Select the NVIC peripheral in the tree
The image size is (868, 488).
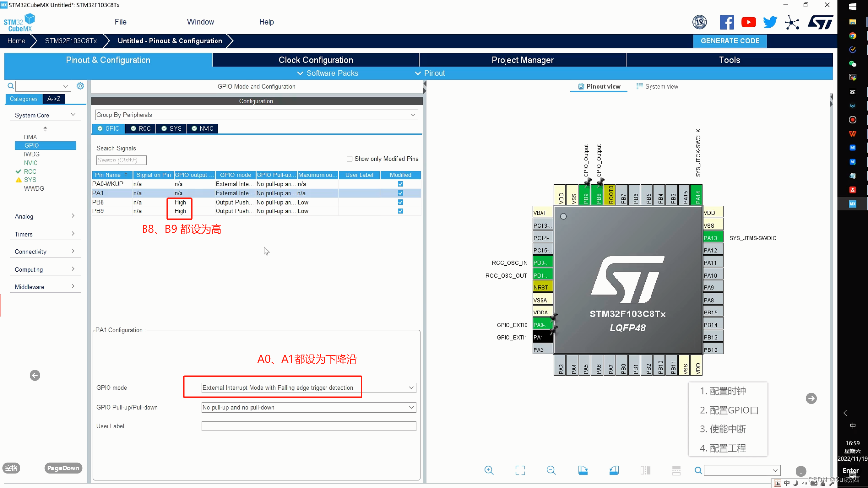31,163
